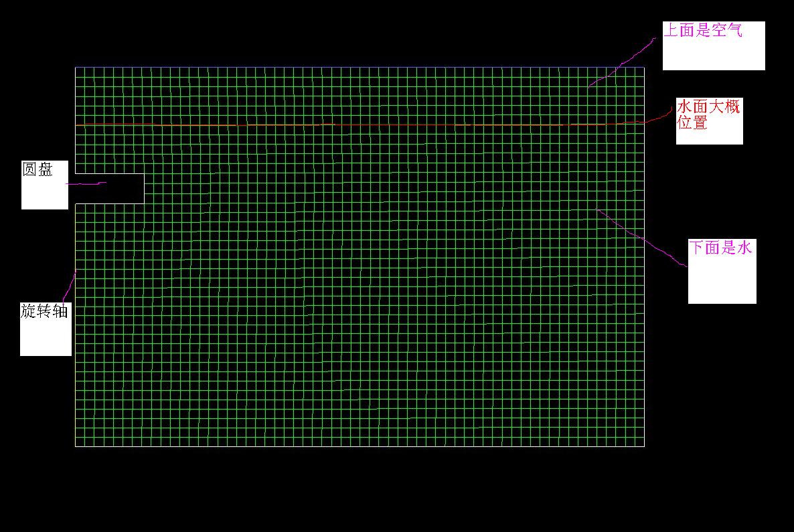The image size is (794, 532).
Task: Click the top-left corner of the mesh
Action: click(x=75, y=67)
